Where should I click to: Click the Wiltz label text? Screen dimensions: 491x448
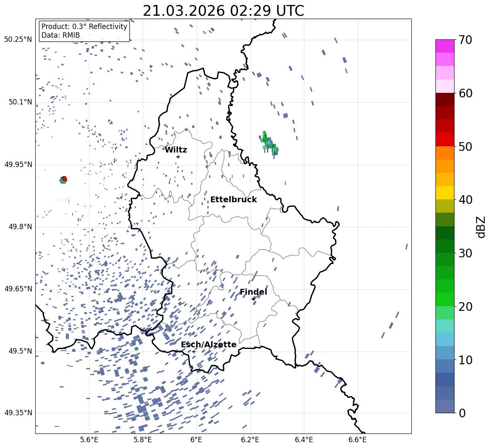pos(176,150)
